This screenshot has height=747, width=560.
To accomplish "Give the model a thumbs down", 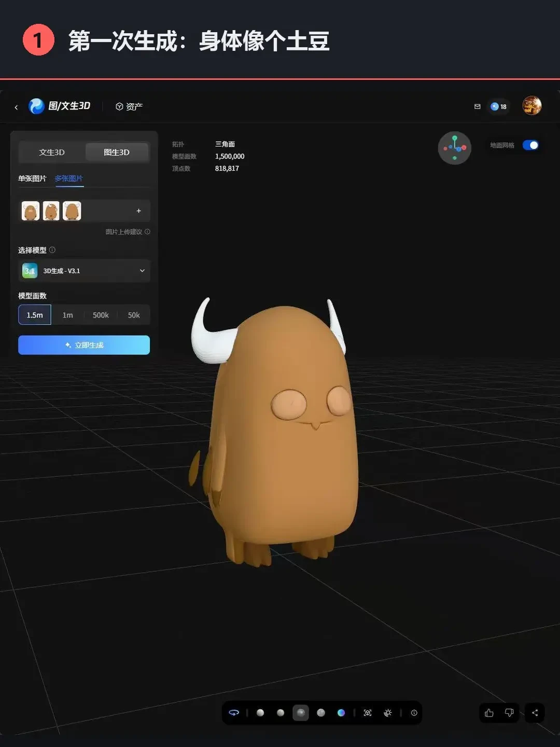I will point(509,713).
